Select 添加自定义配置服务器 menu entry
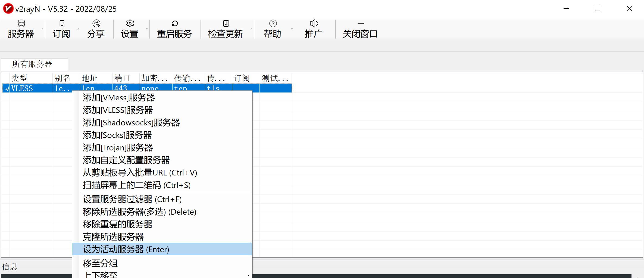Image resolution: width=644 pixels, height=278 pixels. (x=162, y=160)
